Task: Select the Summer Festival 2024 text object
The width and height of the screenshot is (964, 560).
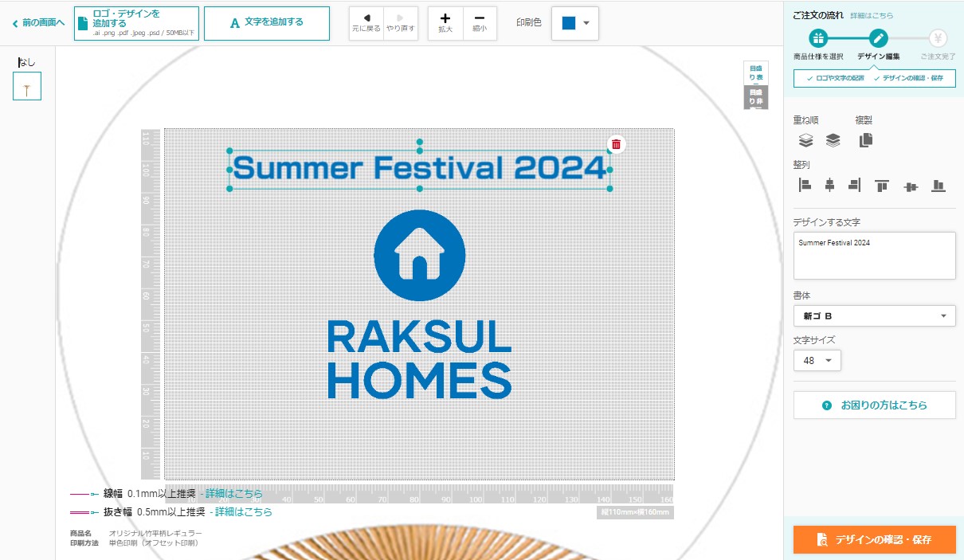Action: pos(419,168)
